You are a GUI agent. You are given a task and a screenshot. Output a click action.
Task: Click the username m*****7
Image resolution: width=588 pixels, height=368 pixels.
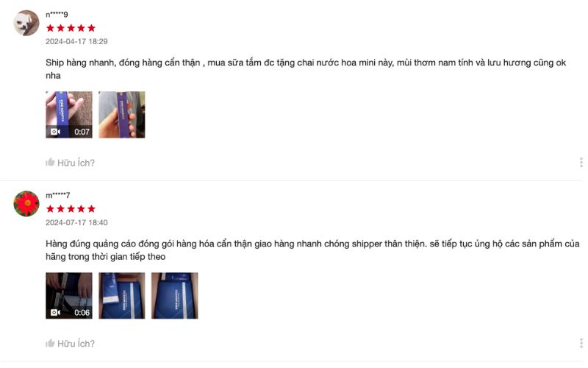pyautogui.click(x=58, y=195)
